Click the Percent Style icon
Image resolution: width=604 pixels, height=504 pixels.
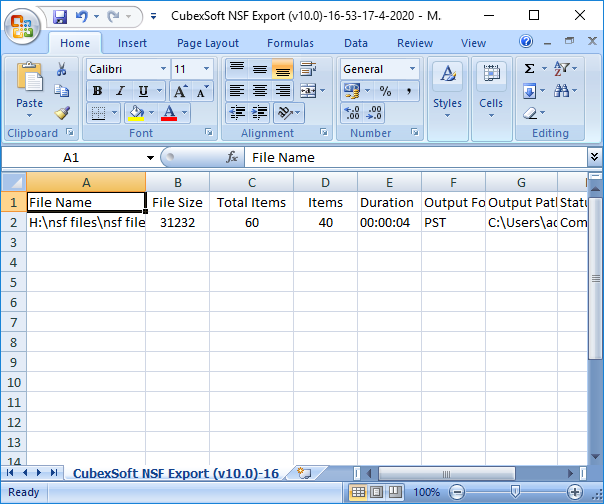[x=385, y=91]
